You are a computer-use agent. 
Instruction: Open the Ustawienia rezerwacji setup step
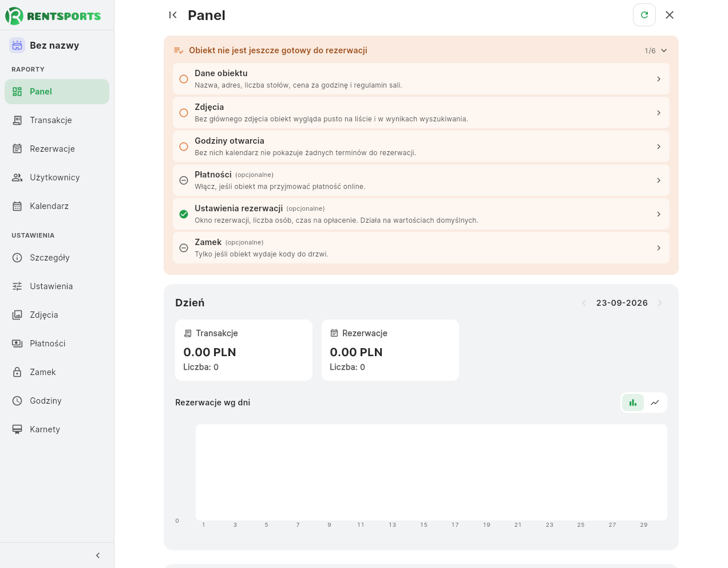click(x=421, y=214)
